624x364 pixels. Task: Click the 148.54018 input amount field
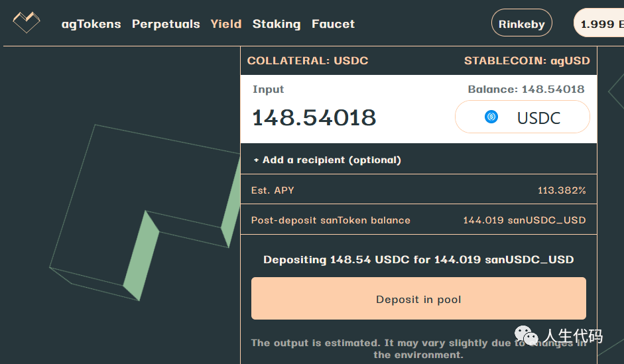tap(314, 118)
